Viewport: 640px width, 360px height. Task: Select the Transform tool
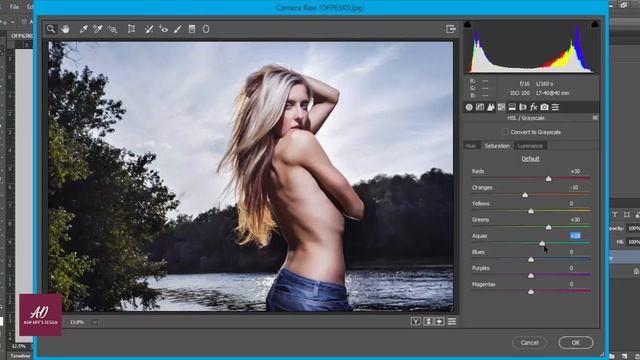pyautogui.click(x=131, y=29)
